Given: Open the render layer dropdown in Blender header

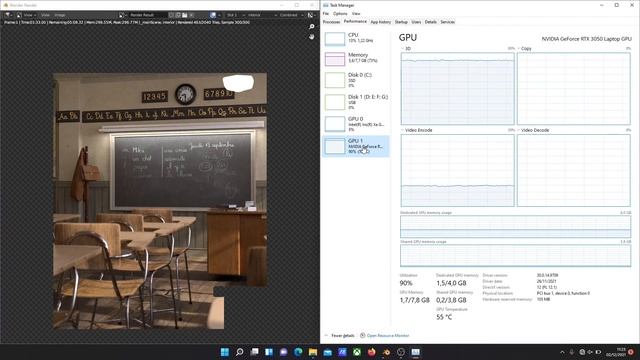Looking at the screenshot, I should pos(261,15).
